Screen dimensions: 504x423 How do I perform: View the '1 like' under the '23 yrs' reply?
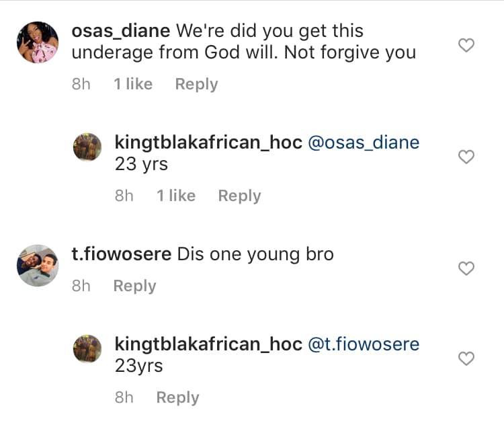pyautogui.click(x=176, y=196)
